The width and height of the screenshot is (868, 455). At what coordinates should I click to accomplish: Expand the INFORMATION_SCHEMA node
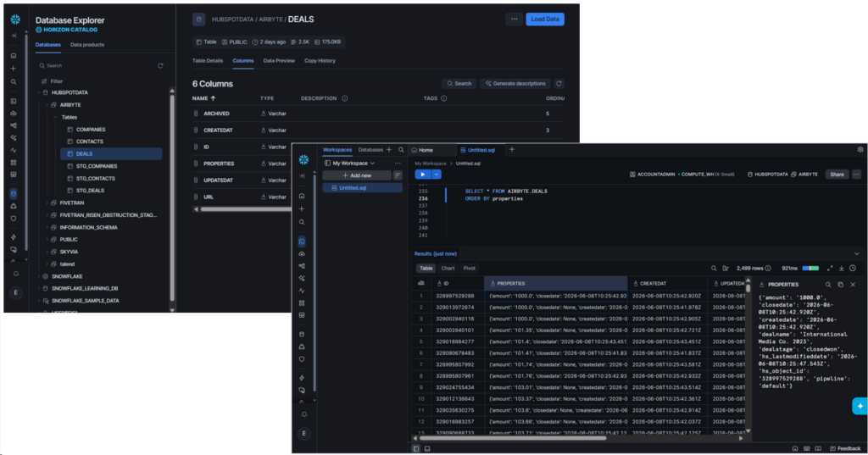pos(47,227)
